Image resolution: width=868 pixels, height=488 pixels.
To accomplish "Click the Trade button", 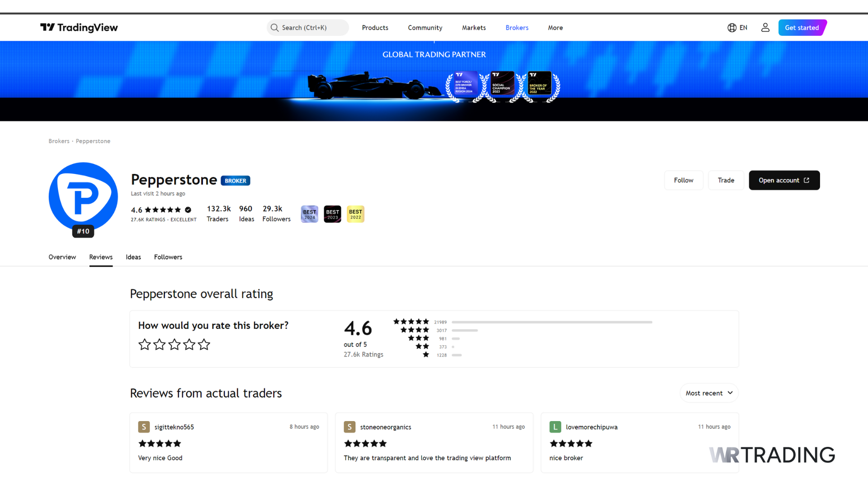I will coord(726,180).
